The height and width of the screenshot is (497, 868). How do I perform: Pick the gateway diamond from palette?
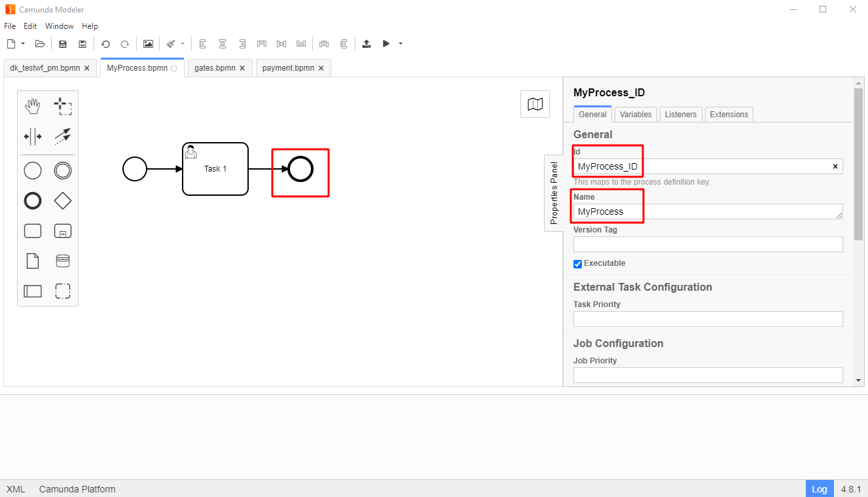tap(62, 201)
